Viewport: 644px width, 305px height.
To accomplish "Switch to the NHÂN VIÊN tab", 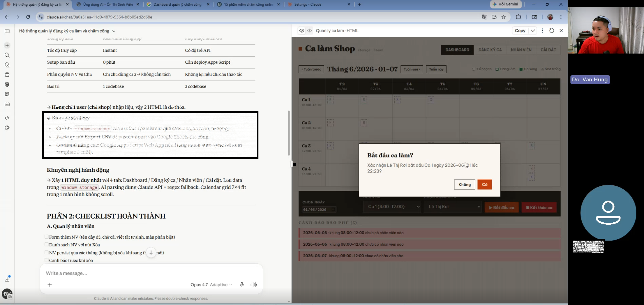I will click(521, 50).
